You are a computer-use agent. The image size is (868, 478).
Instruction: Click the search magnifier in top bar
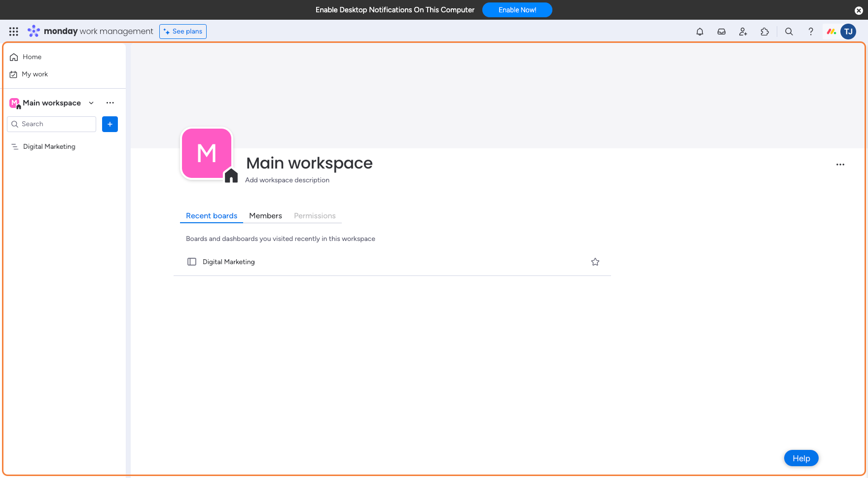(x=789, y=32)
